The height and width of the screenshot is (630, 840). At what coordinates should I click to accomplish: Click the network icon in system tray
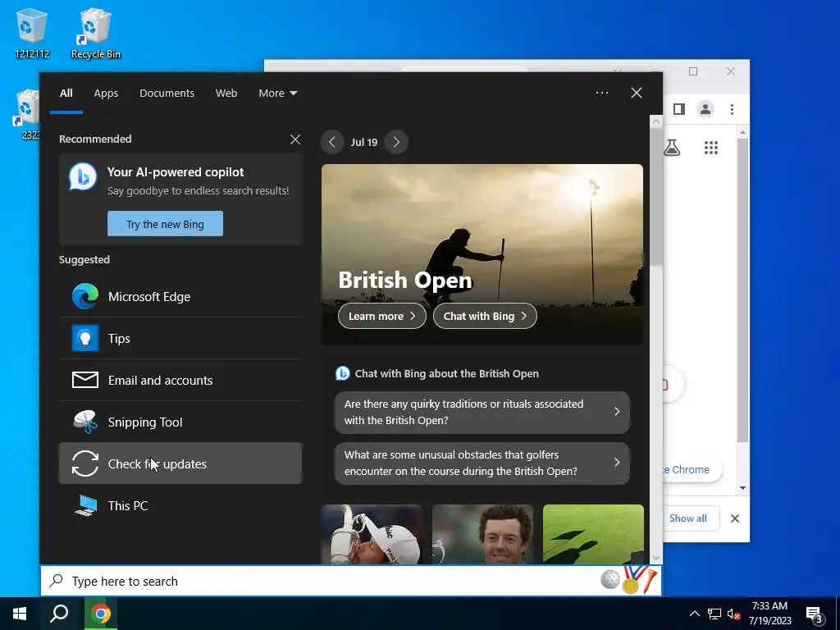tap(714, 614)
